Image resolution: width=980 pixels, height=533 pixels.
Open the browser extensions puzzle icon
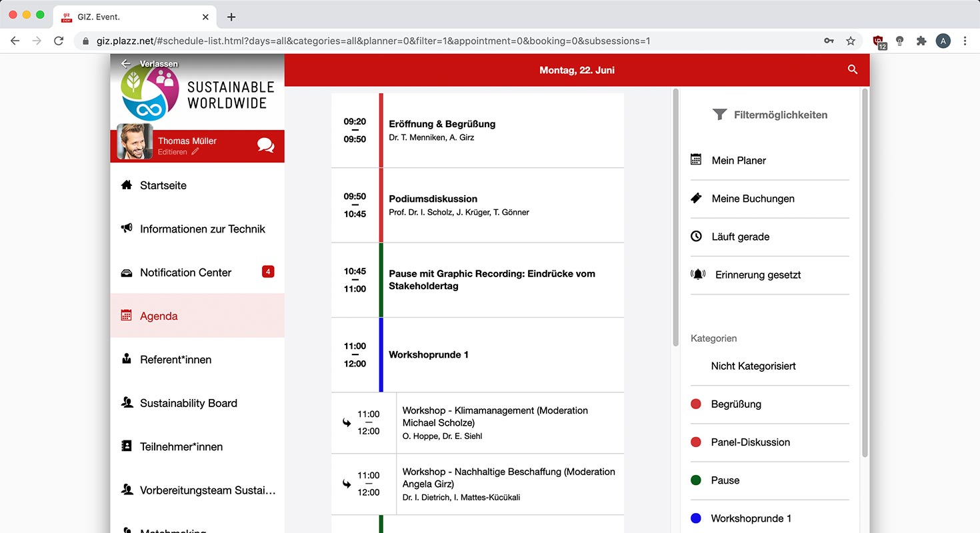[x=921, y=41]
